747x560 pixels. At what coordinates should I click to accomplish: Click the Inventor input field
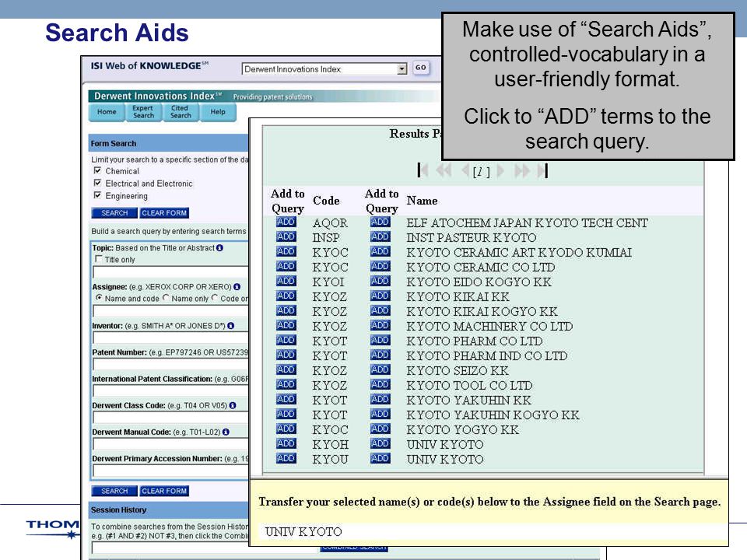tap(170, 338)
